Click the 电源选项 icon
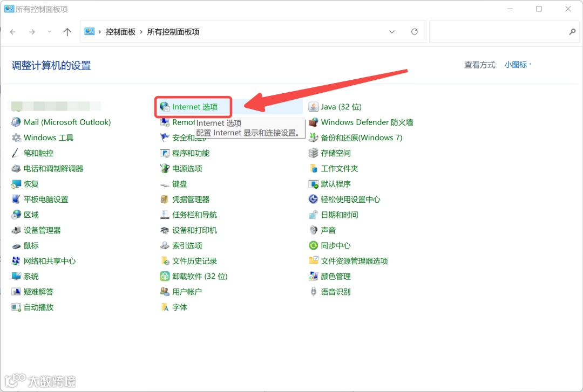The image size is (583, 392). 164,169
